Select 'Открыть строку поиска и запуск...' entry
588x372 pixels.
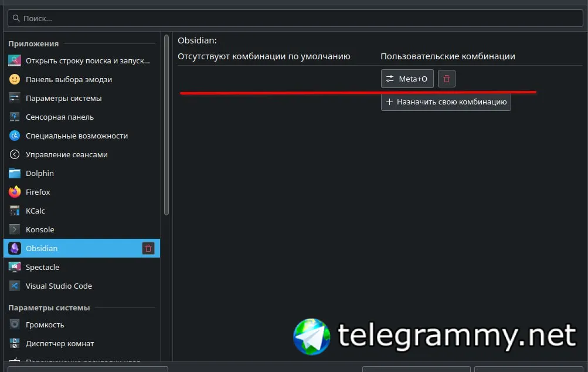(81, 60)
